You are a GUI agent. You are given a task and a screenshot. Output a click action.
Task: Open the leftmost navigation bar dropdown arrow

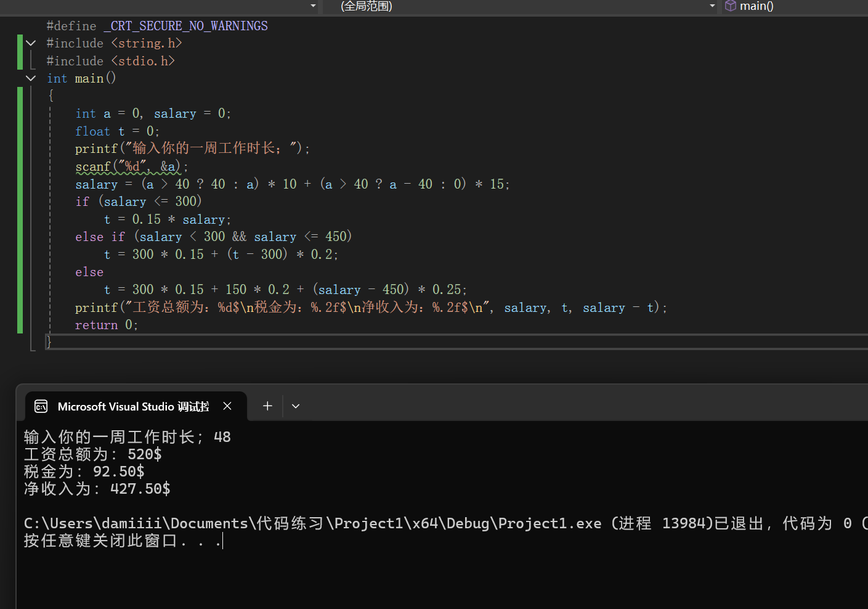pyautogui.click(x=313, y=6)
